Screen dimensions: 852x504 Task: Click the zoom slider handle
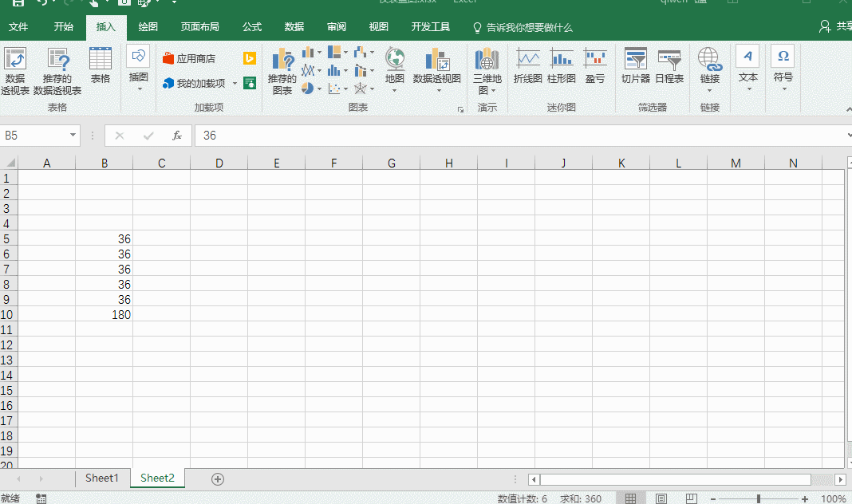[759, 498]
